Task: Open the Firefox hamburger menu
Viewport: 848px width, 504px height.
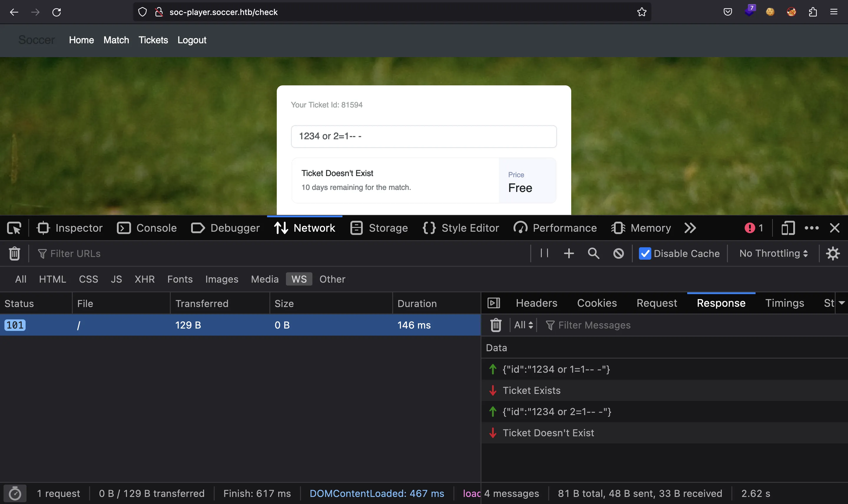Action: click(834, 12)
